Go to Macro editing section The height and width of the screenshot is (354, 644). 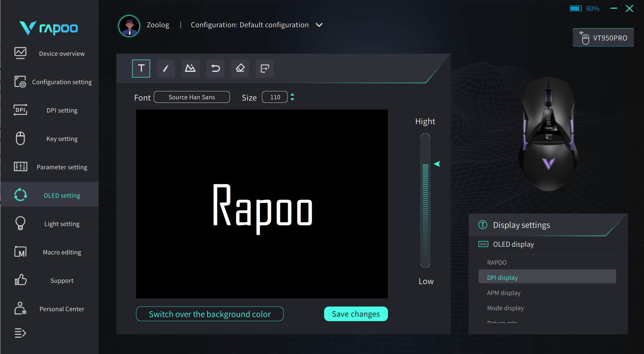(62, 252)
